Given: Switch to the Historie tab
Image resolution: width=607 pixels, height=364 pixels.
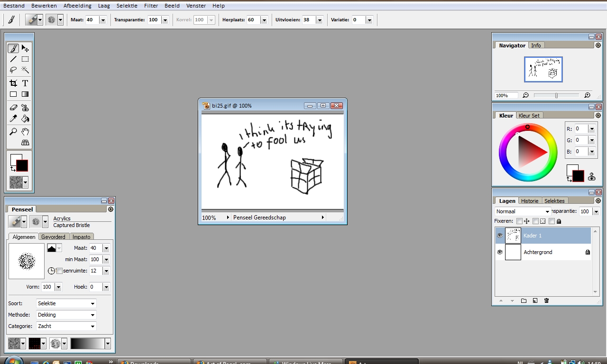Looking at the screenshot, I should pyautogui.click(x=530, y=201).
